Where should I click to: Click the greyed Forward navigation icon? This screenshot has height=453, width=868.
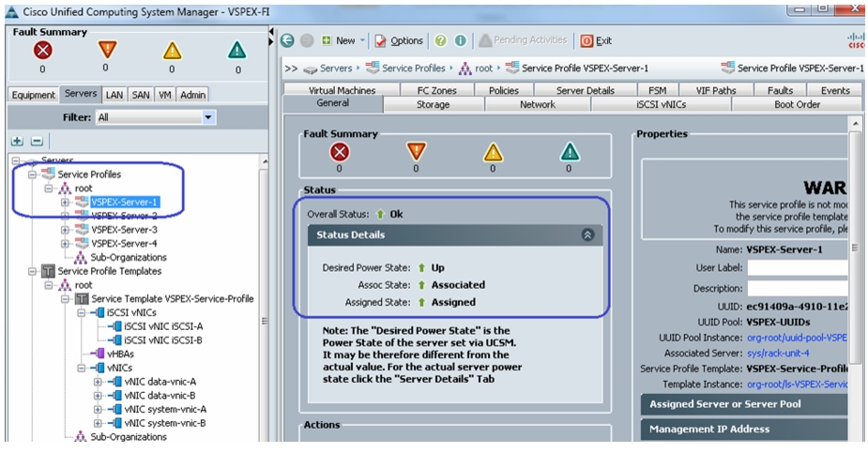pos(307,40)
